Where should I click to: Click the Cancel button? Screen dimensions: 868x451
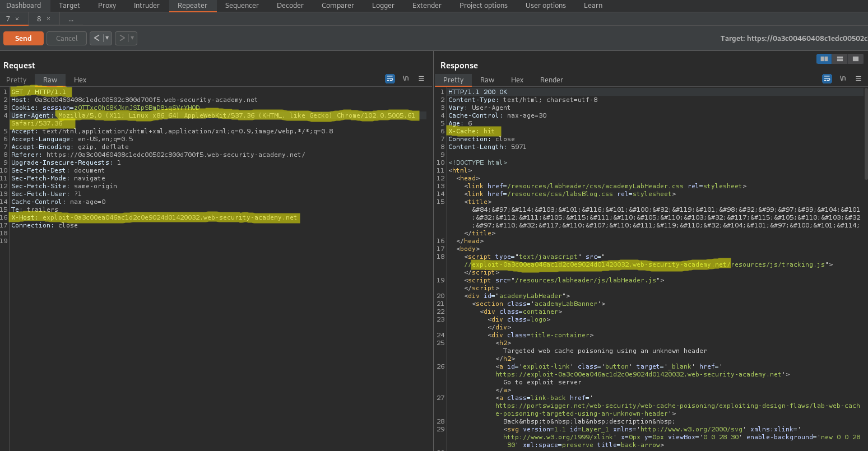pos(67,38)
